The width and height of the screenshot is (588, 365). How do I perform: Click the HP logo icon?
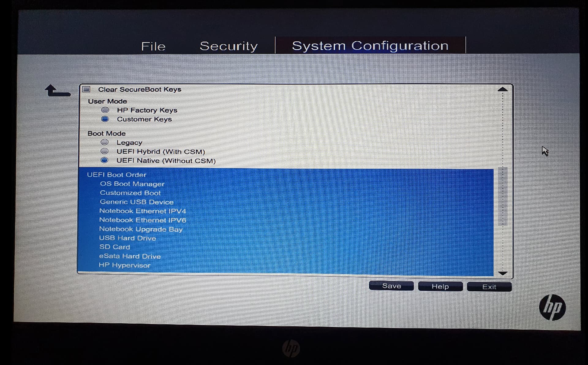(x=552, y=307)
